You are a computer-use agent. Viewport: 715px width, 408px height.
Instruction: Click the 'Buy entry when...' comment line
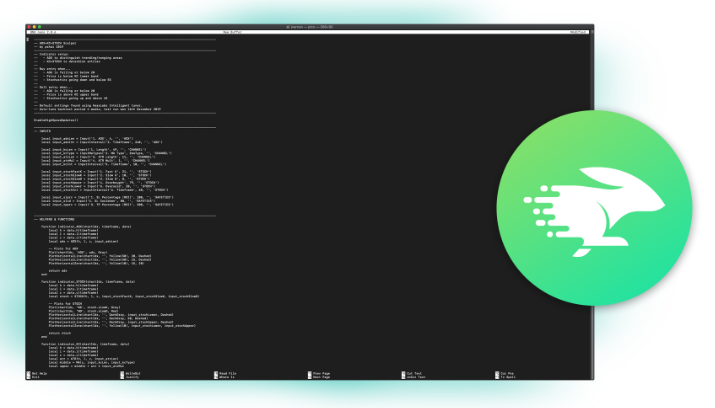[x=52, y=69]
